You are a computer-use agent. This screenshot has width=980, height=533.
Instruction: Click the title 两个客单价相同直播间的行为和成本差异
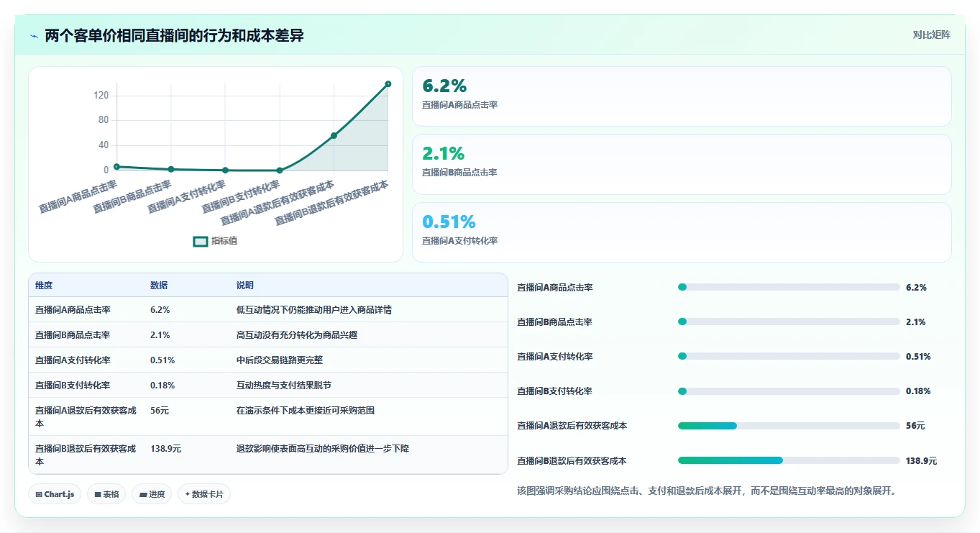click(x=174, y=35)
